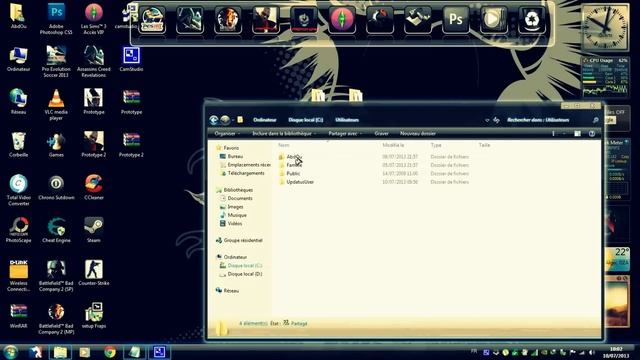Select the Réseau desktop icon
Screen dimensions: 640x360
click(18, 102)
